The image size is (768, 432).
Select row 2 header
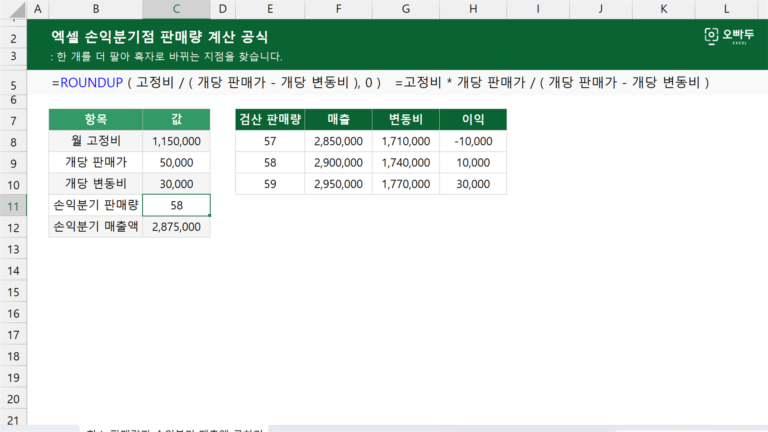13,38
